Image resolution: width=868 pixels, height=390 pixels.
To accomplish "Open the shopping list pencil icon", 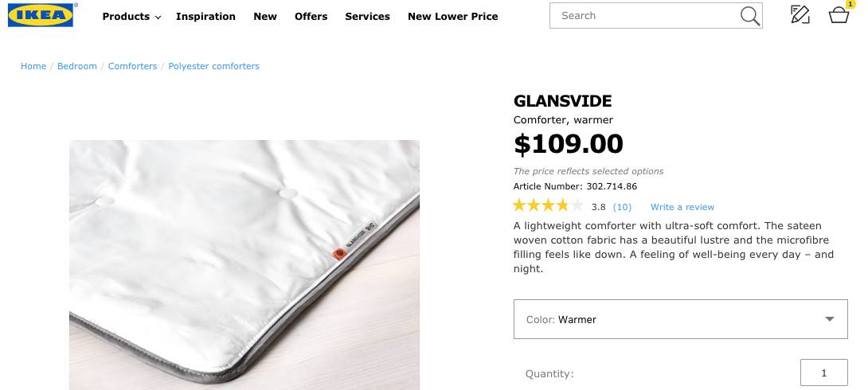I will coord(800,14).
